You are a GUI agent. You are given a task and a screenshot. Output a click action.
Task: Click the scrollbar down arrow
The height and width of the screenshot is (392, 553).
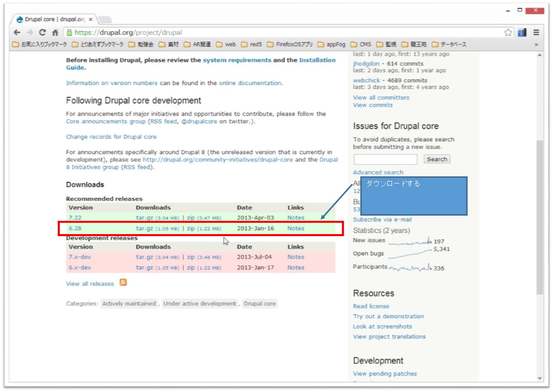[x=540, y=378]
